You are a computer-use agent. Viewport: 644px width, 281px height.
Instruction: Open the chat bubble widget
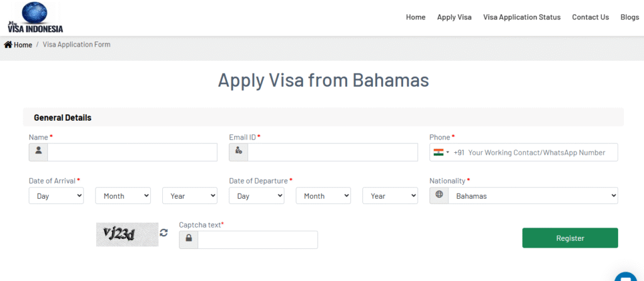[x=625, y=277]
